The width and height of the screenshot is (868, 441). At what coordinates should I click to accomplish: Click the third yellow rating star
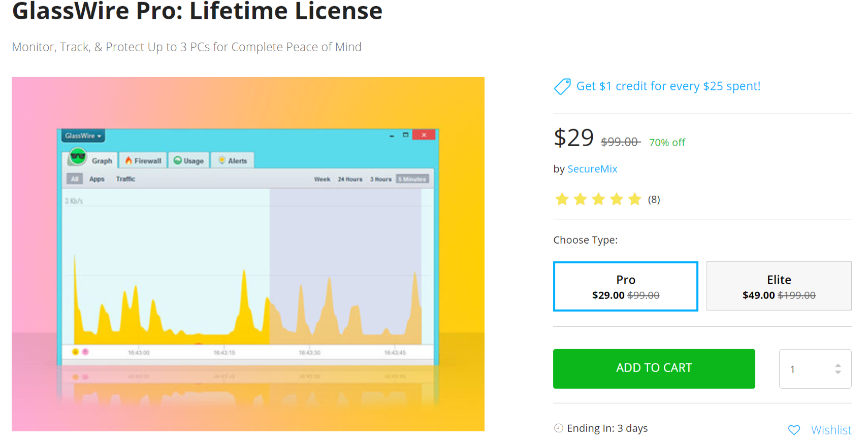pyautogui.click(x=598, y=199)
